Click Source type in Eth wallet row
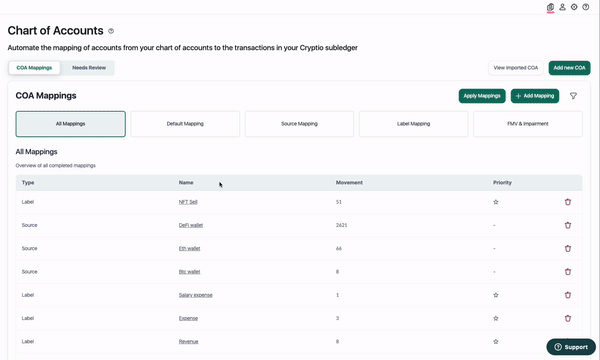This screenshot has height=360, width=600. 29,249
